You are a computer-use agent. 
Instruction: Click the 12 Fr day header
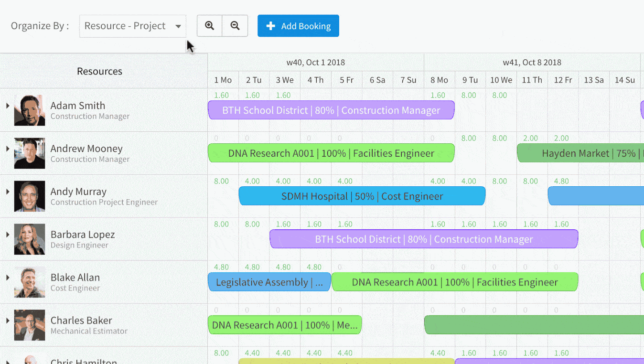pyautogui.click(x=563, y=80)
